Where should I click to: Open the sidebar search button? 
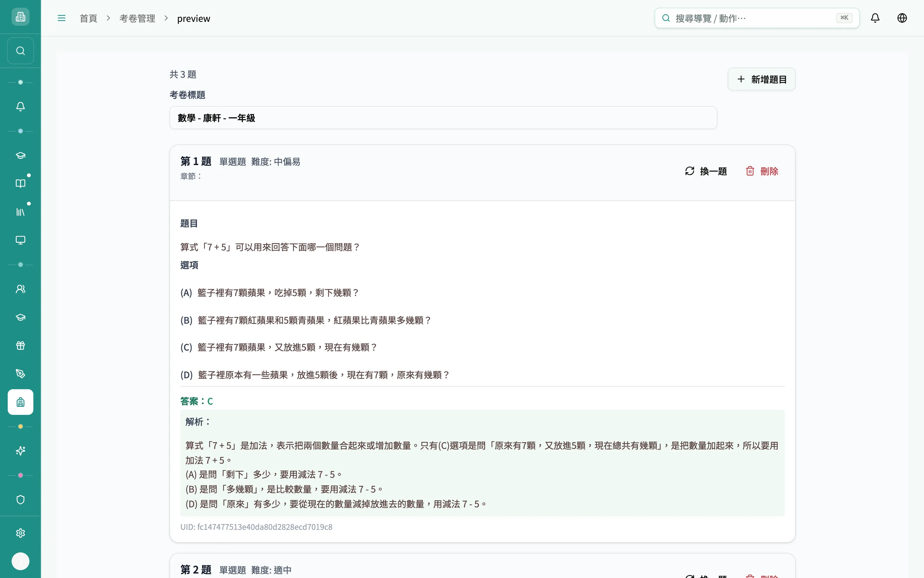(x=20, y=51)
